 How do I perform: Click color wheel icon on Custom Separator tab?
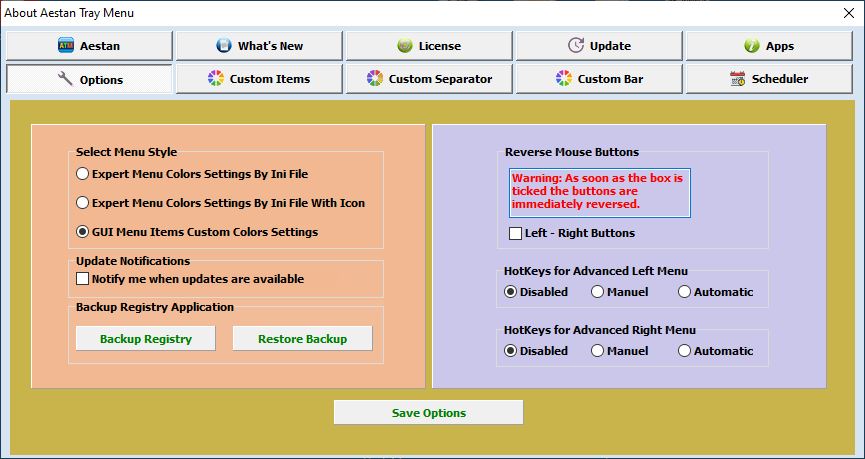coord(375,78)
